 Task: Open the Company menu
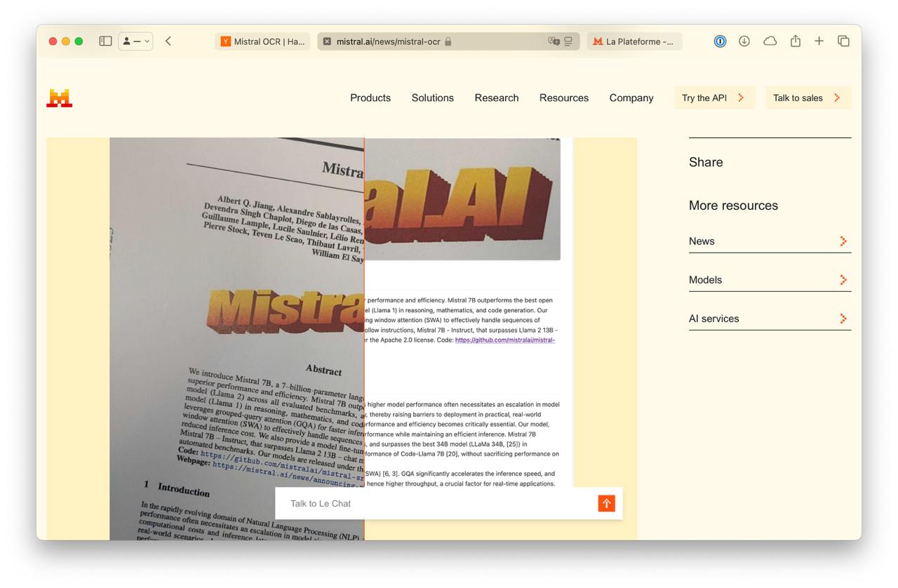click(x=631, y=98)
